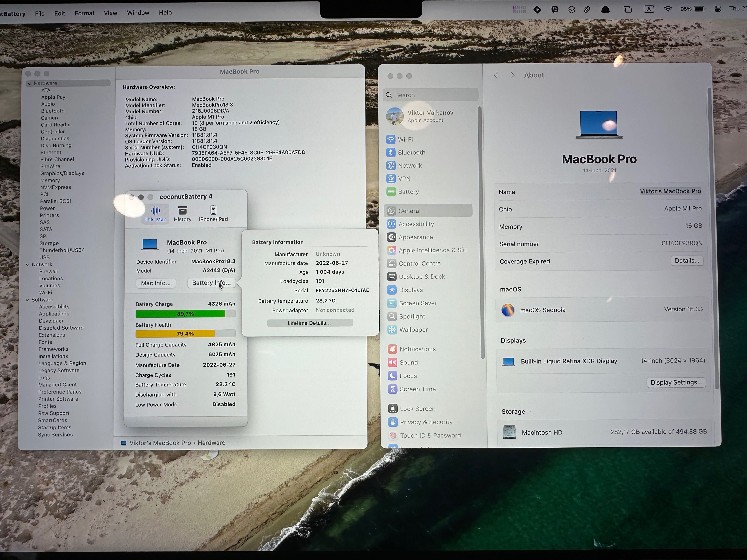The width and height of the screenshot is (747, 560).
Task: Select Storage in System Information sidebar
Action: pyautogui.click(x=49, y=243)
